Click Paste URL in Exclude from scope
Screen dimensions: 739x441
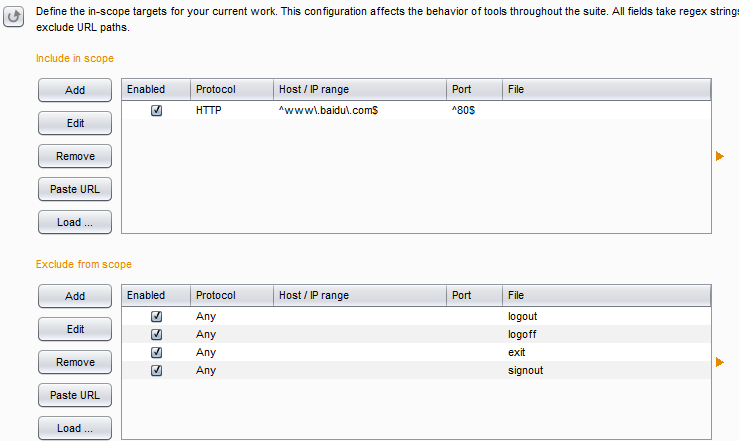coord(75,395)
